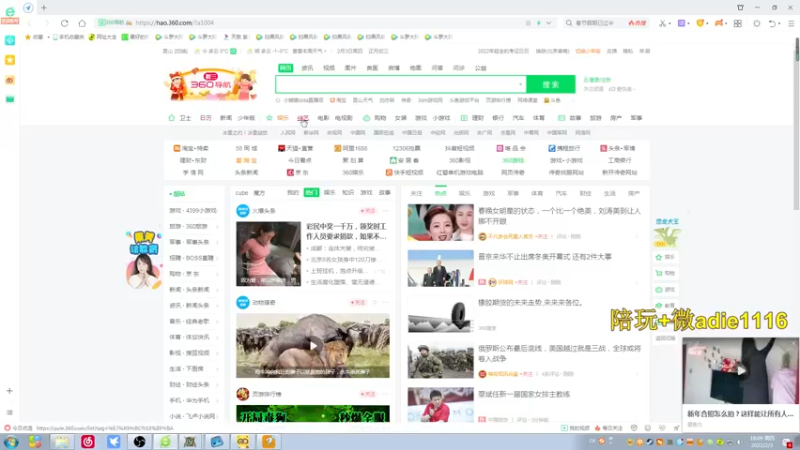The height and width of the screenshot is (450, 800).
Task: Click the page vertical scrollbar
Action: (x=796, y=124)
